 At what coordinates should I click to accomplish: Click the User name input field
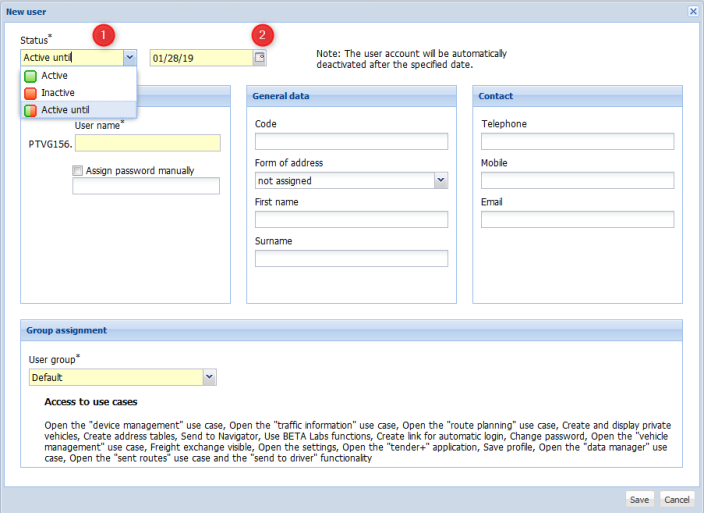148,143
